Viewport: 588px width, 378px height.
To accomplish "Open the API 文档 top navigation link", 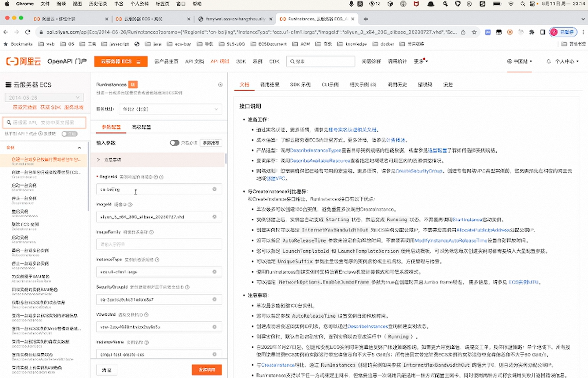I will pyautogui.click(x=194, y=61).
